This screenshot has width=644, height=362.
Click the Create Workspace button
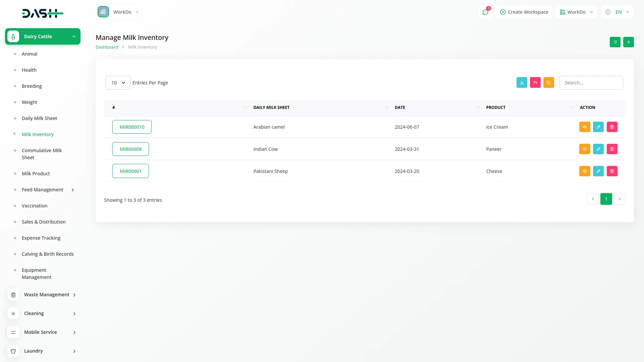point(524,12)
